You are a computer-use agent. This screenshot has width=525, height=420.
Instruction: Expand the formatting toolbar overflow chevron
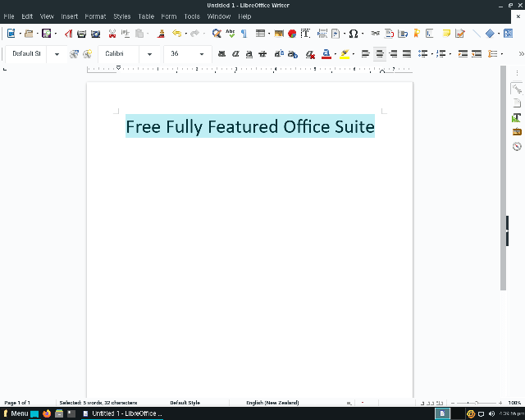coord(521,54)
